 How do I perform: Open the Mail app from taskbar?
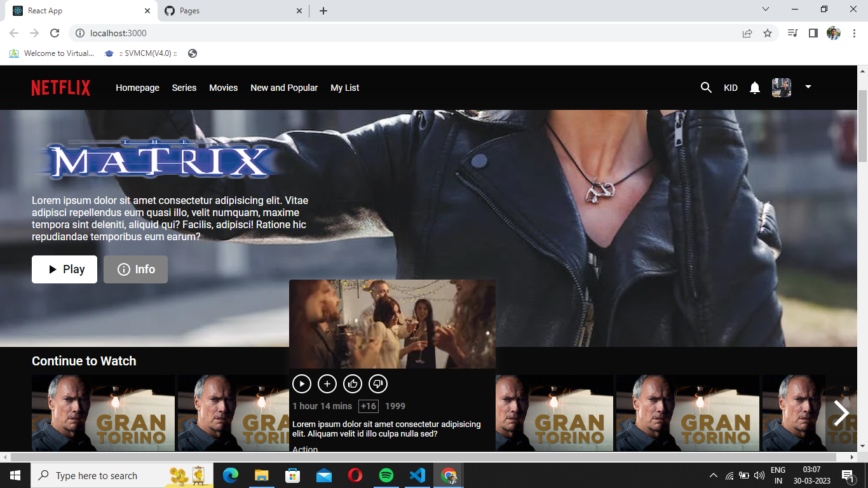coord(324,475)
